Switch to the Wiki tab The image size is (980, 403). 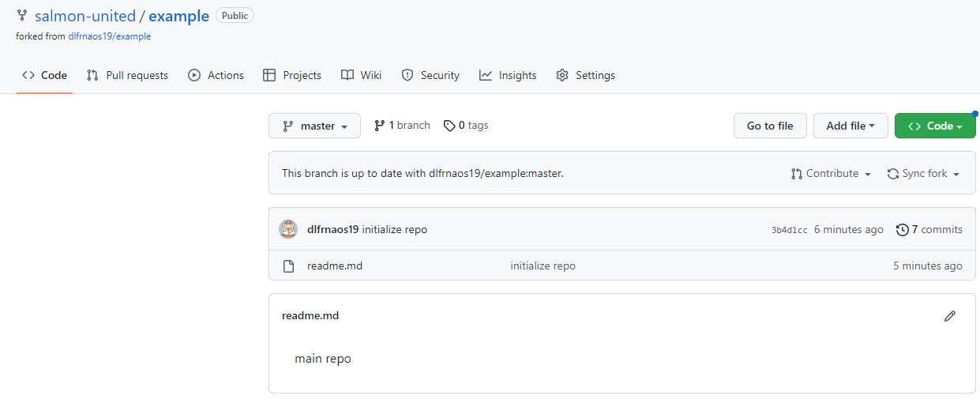coord(361,75)
